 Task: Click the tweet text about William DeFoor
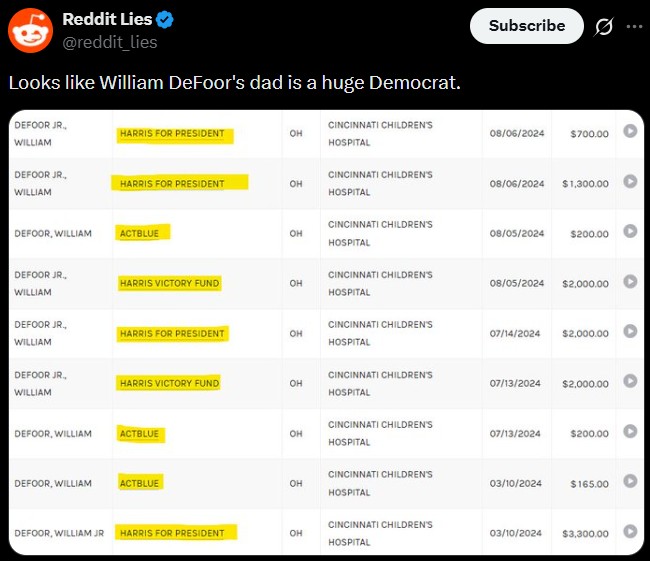[235, 83]
